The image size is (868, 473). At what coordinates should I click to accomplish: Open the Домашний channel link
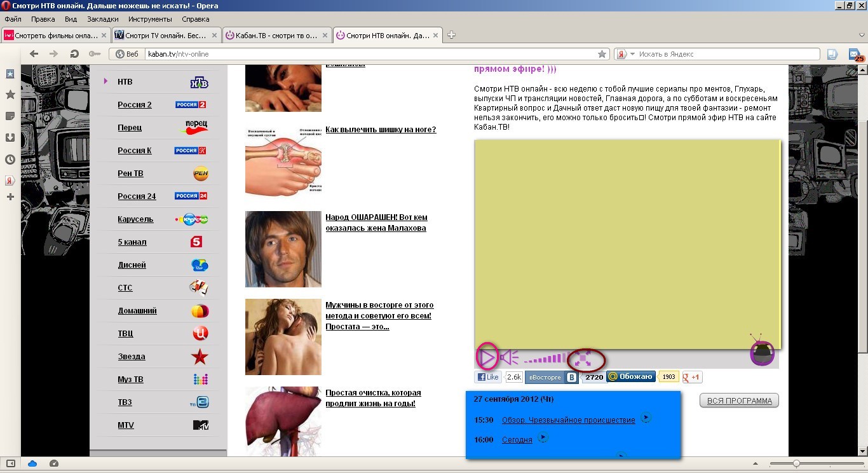[137, 311]
